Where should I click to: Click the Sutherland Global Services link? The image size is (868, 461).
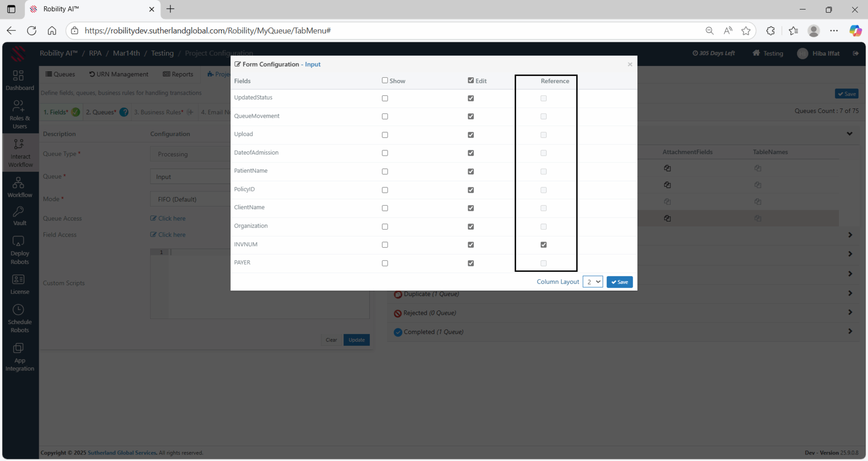122,453
